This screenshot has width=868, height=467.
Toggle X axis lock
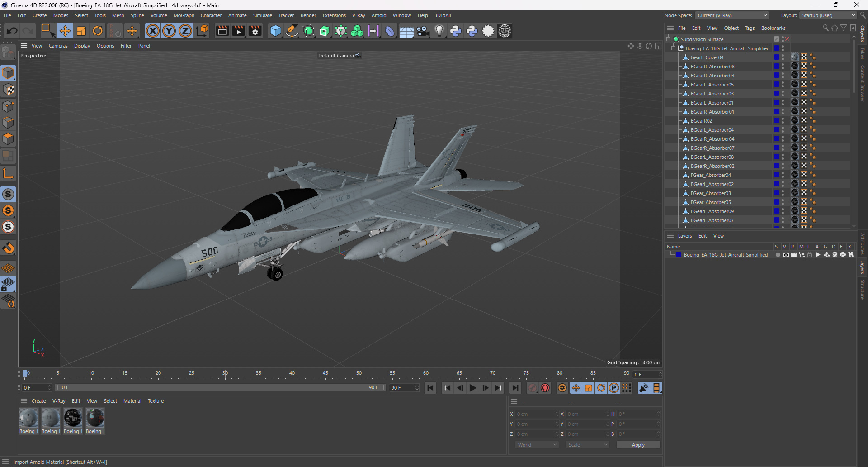coord(153,31)
